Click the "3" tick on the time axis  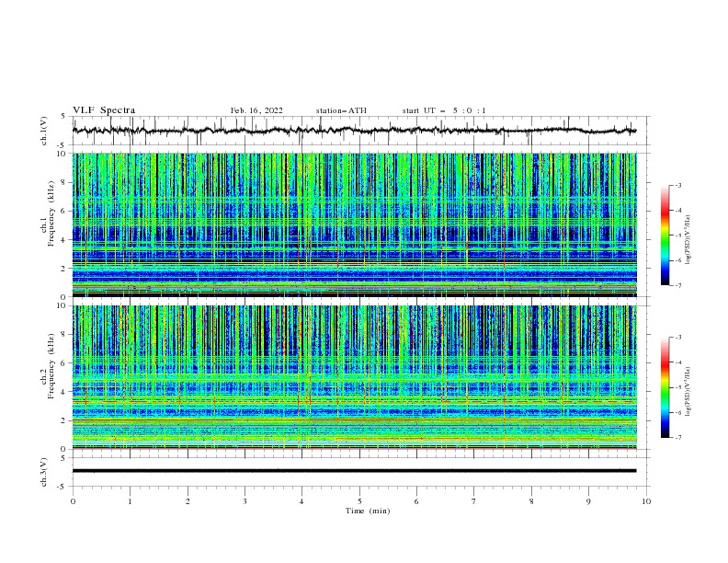(x=245, y=501)
